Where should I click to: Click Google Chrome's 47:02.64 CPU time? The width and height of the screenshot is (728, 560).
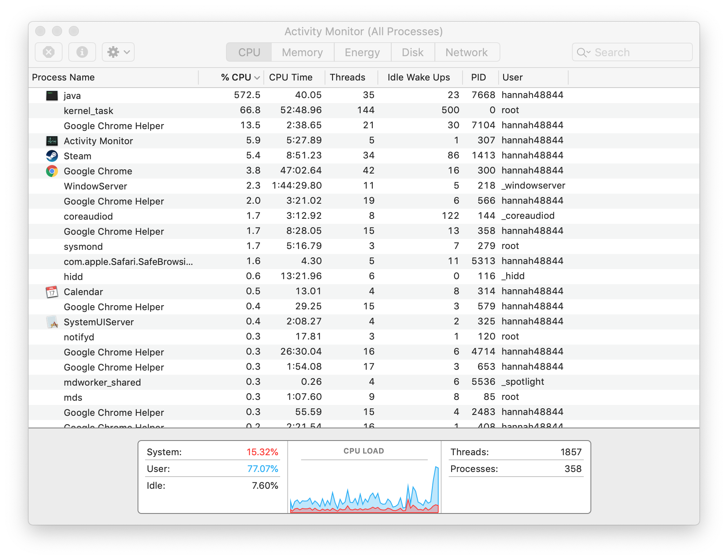click(301, 171)
